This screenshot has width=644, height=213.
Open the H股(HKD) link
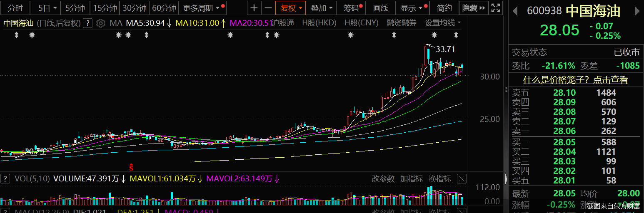319,23
